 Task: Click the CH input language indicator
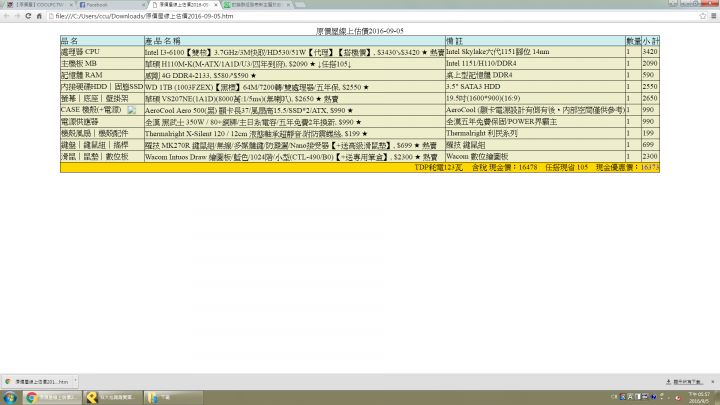614,397
